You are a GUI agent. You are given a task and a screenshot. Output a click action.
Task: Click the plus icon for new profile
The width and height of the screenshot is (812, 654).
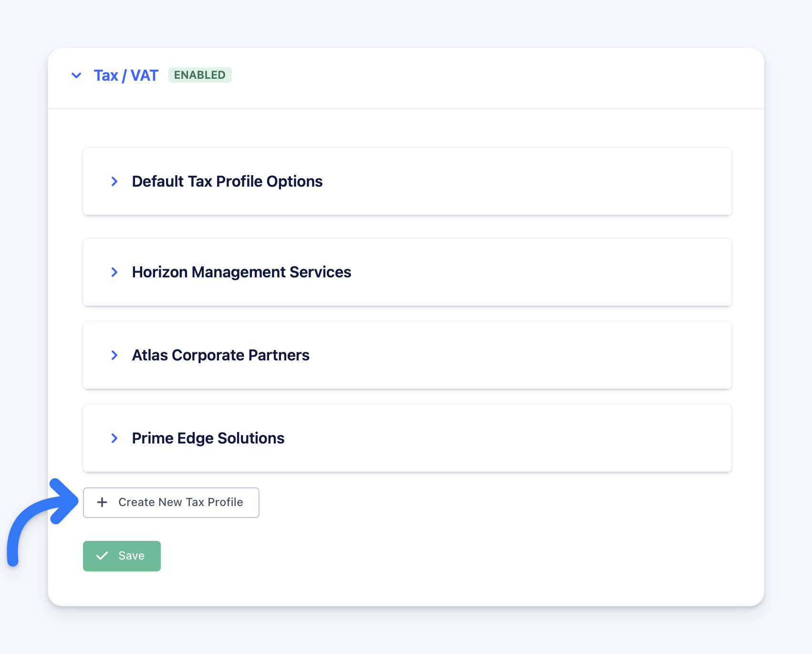(102, 502)
